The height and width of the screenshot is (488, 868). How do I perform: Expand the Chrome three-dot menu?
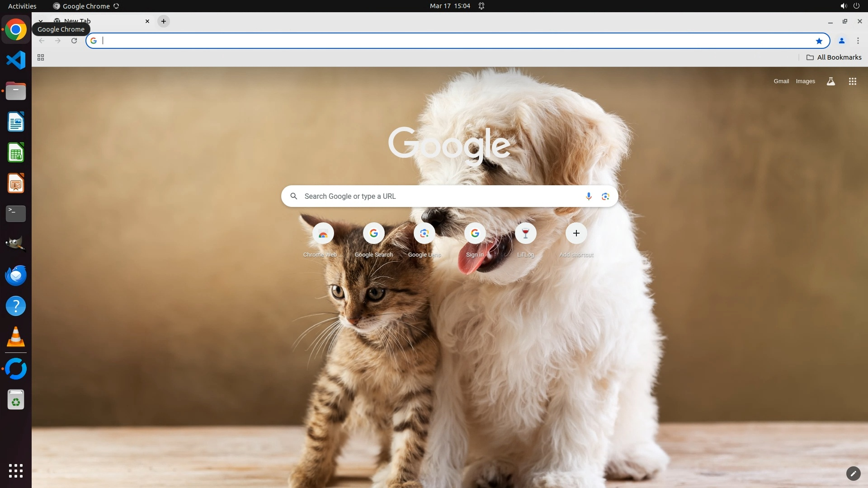click(x=858, y=41)
